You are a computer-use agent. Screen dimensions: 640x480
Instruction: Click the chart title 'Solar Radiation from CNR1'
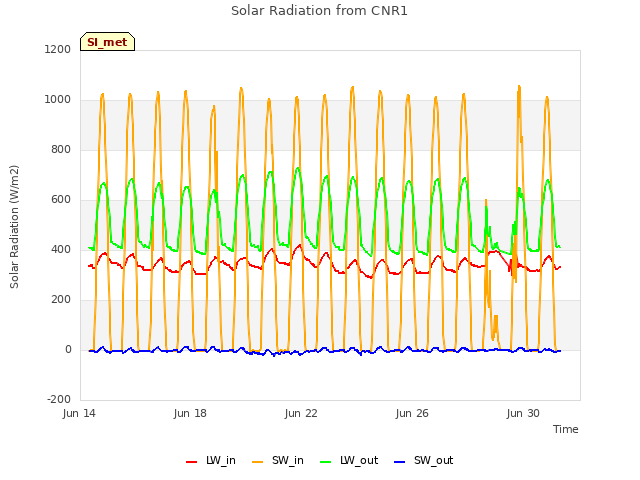[x=319, y=11]
